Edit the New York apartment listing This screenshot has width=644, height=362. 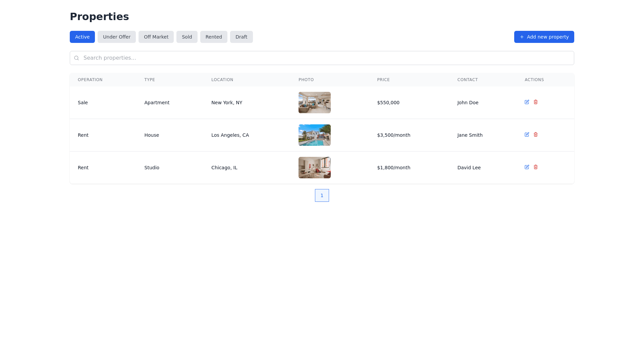point(527,102)
